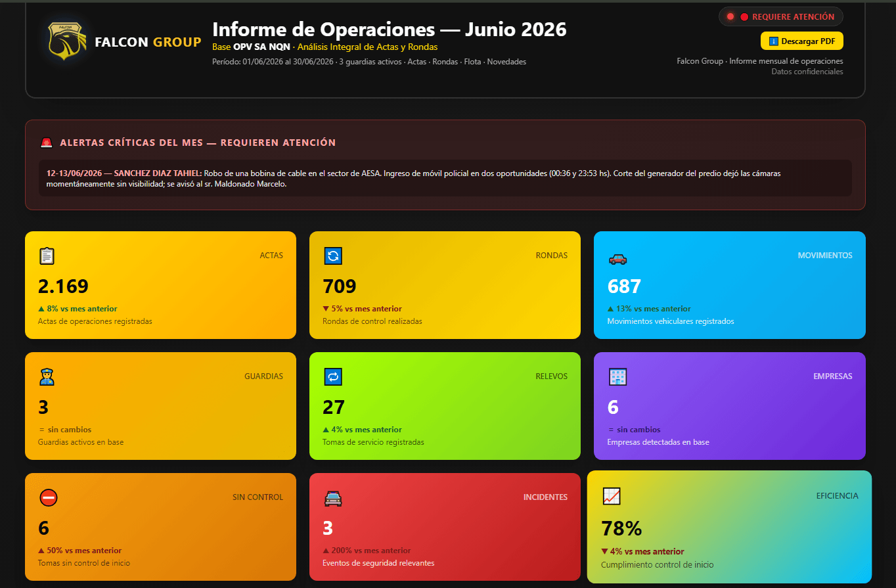The image size is (896, 588).
Task: Open the MOVIMIENTOS card showing 687
Action: [730, 285]
